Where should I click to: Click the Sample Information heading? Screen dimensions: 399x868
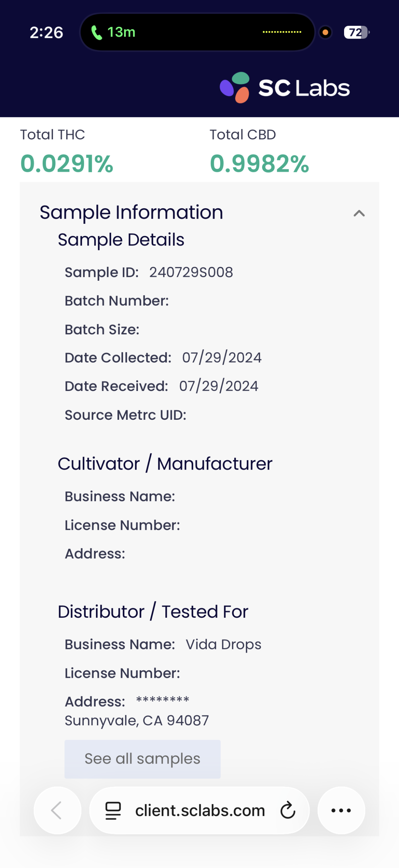point(131,213)
